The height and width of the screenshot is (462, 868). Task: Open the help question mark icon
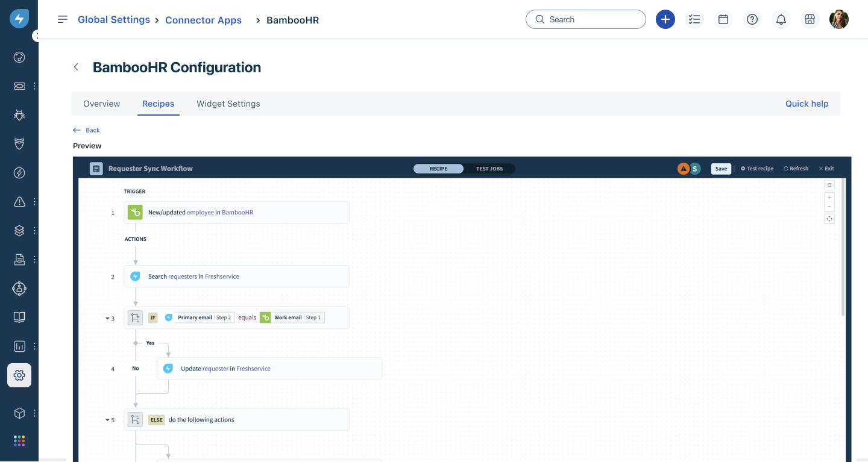(752, 19)
